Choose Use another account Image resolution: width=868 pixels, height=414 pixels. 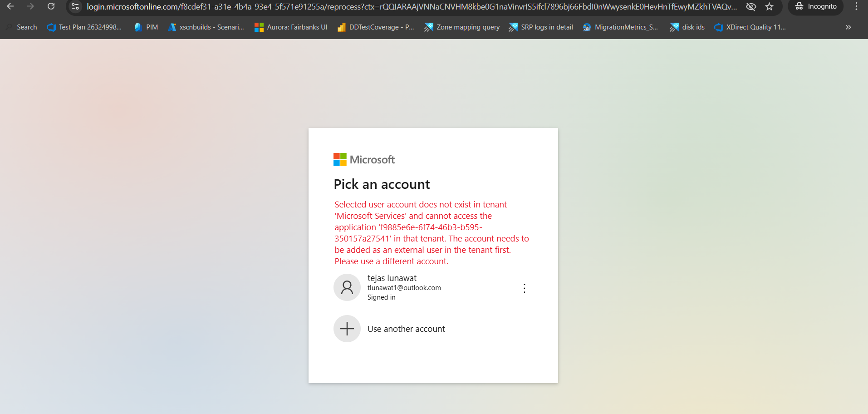coord(433,329)
